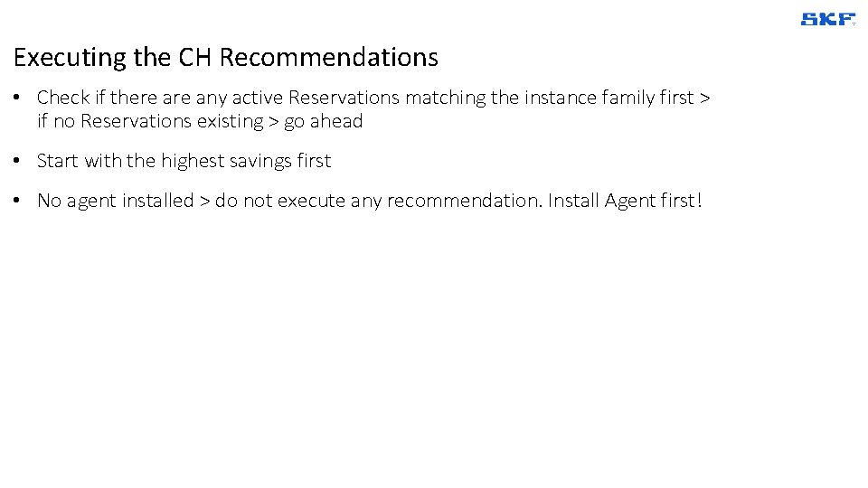The image size is (868, 488).
Task: Click the phrase 'No agent installed'
Action: pos(115,201)
